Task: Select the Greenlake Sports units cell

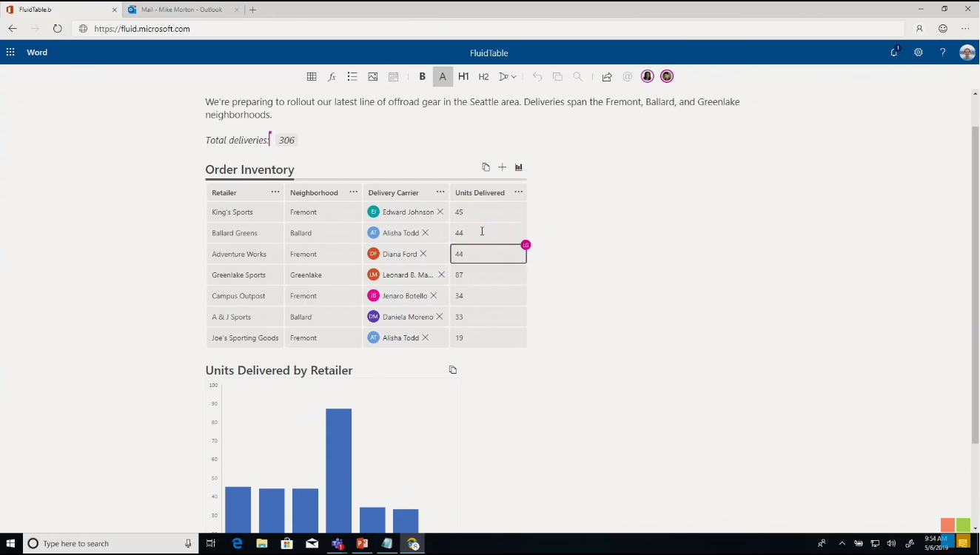Action: (489, 275)
